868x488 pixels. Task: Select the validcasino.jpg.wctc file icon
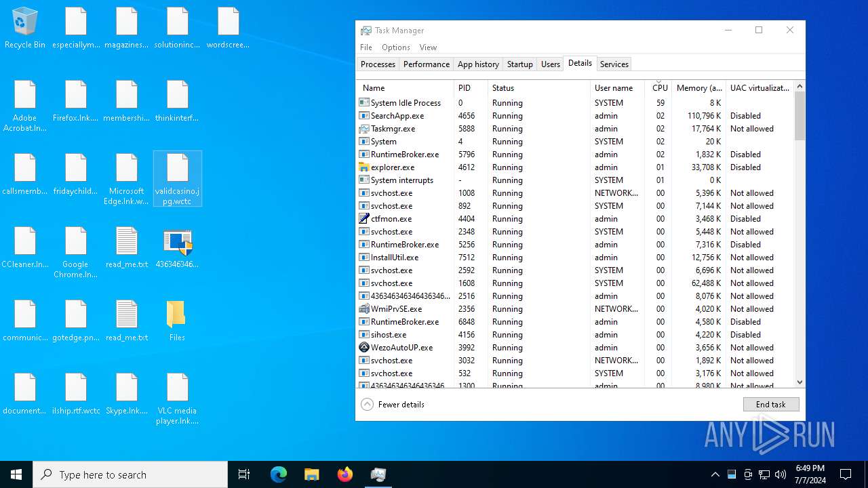[x=178, y=178]
